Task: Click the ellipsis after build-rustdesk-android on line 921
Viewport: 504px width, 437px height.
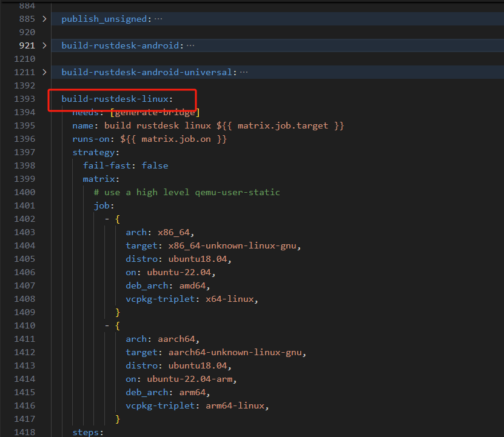Action: (x=190, y=45)
